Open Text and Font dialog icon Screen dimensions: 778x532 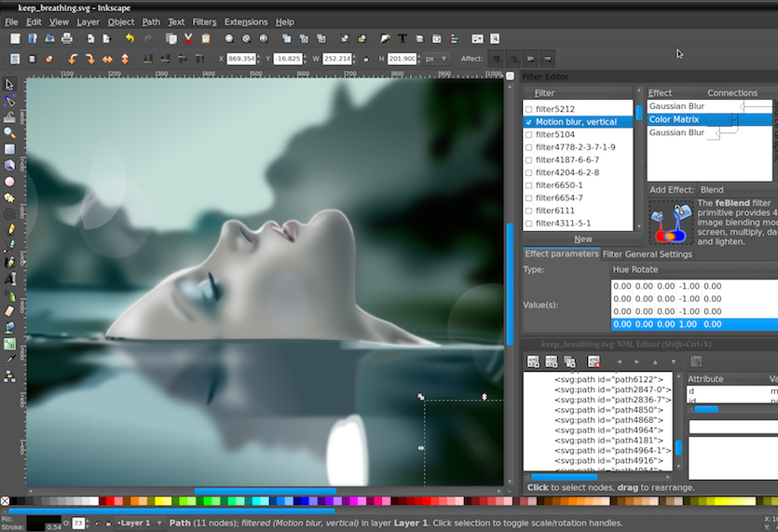(x=403, y=39)
